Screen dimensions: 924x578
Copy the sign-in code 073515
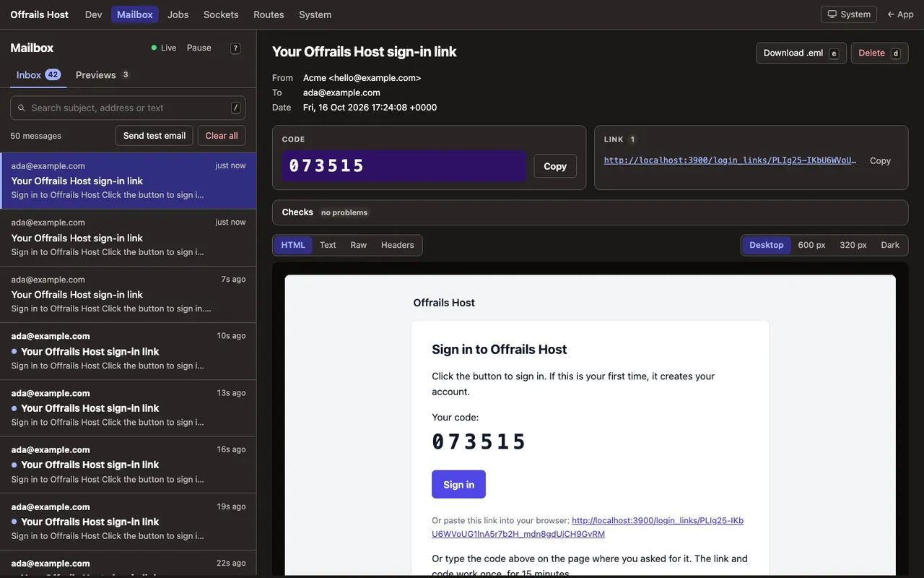[555, 166]
